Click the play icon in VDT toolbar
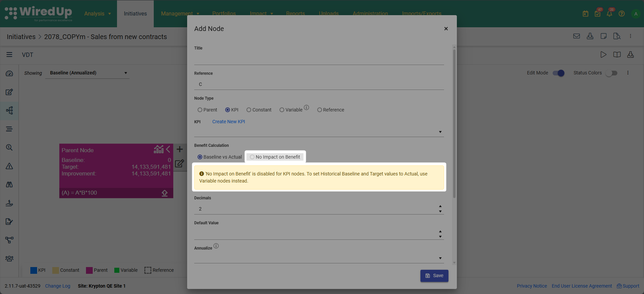Viewport: 644px width, 294px height. coord(603,55)
